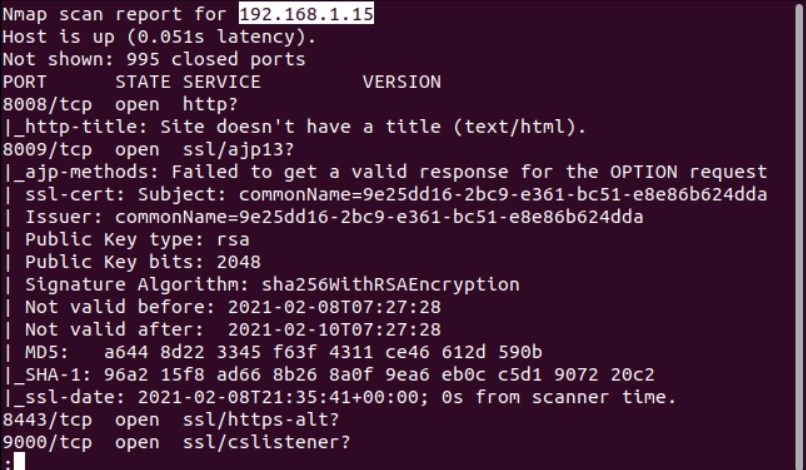Click the STATE column header

tap(143, 82)
